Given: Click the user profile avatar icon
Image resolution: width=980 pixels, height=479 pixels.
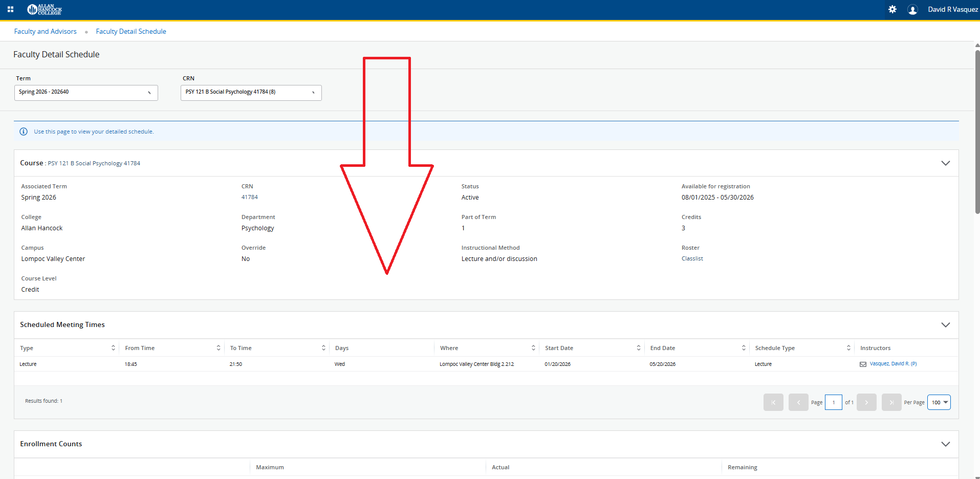Looking at the screenshot, I should 912,10.
